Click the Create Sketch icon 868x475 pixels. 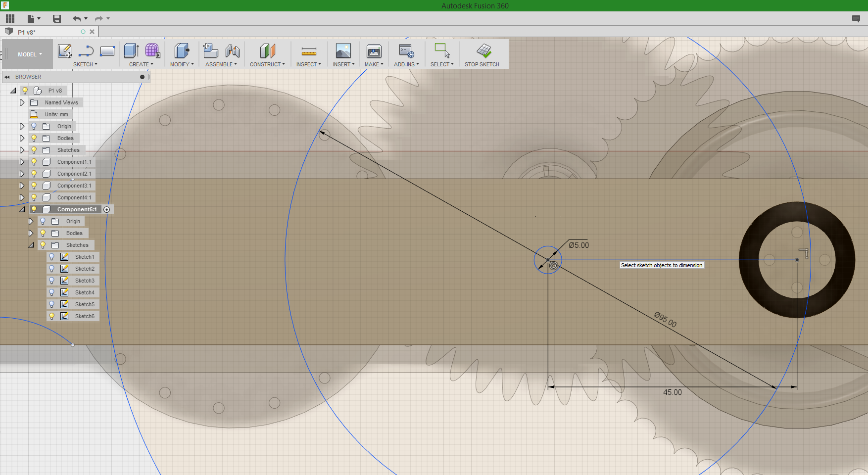pos(65,50)
